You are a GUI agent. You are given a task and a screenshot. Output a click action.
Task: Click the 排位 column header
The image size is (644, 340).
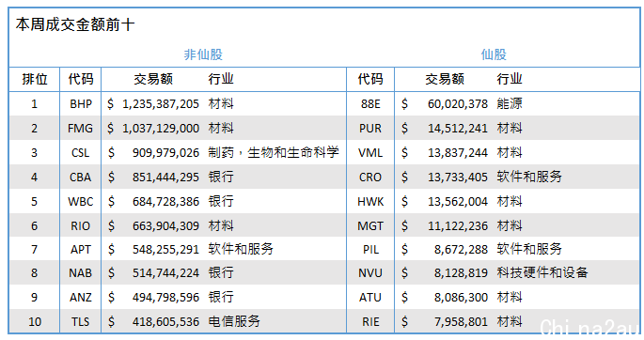[x=35, y=79]
